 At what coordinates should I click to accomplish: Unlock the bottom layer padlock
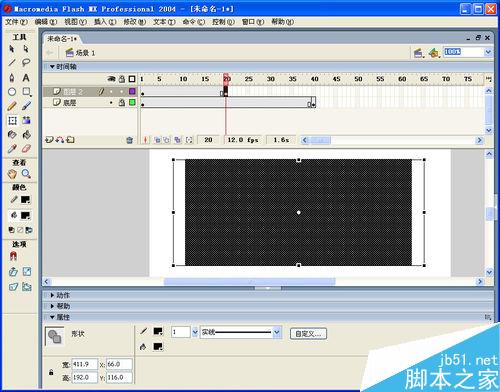point(122,103)
